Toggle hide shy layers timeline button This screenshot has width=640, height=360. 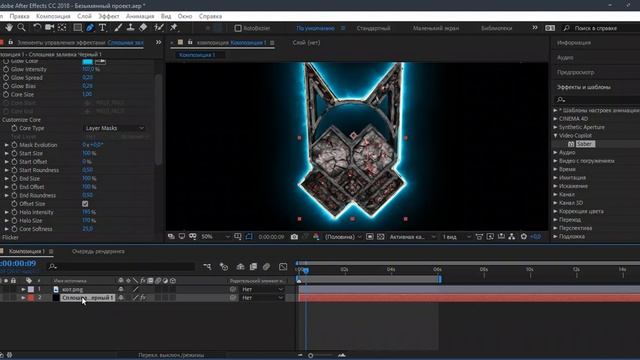tap(240, 267)
